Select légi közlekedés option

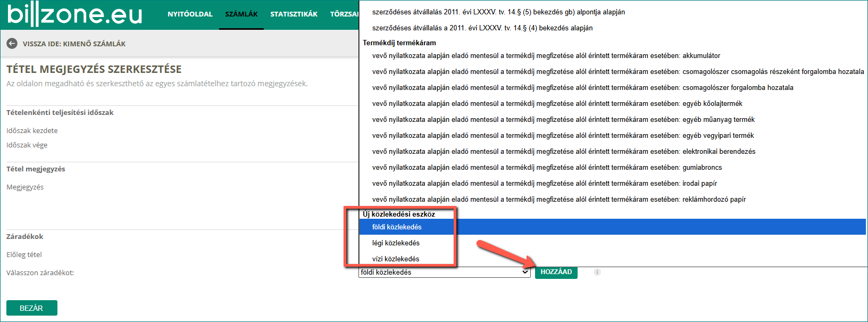(396, 243)
